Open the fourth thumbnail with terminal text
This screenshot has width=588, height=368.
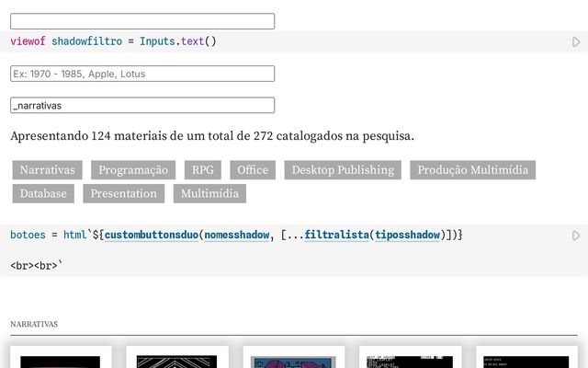coord(411,357)
